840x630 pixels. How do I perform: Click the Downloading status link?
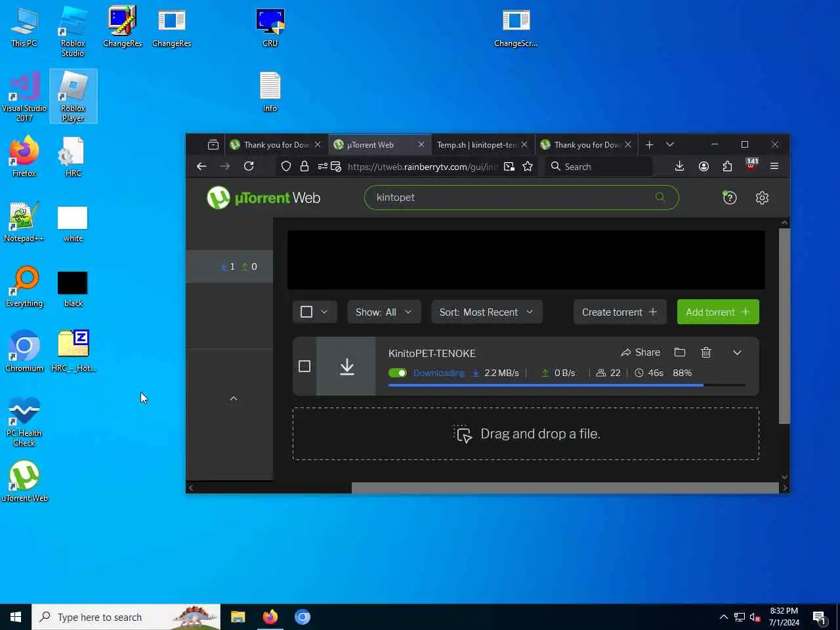(x=439, y=373)
